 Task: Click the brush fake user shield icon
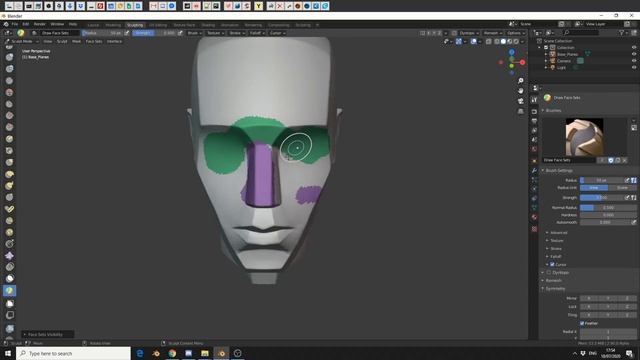pos(611,160)
